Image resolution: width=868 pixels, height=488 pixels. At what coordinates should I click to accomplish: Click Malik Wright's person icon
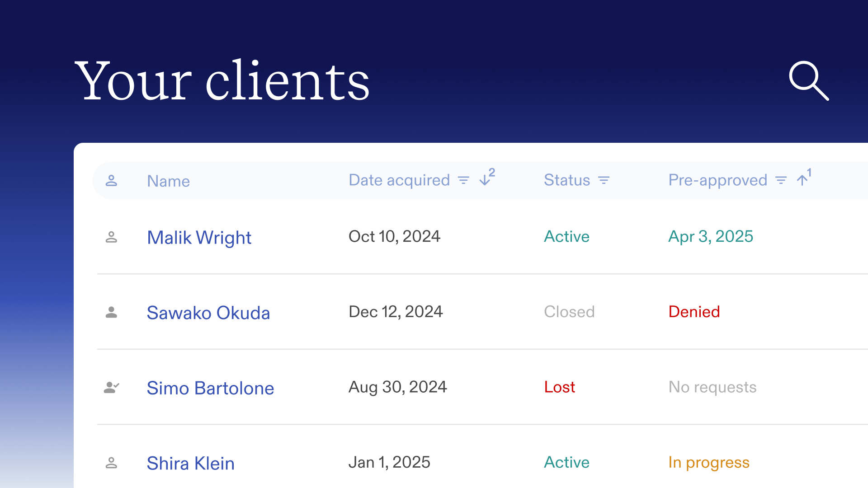tap(111, 237)
